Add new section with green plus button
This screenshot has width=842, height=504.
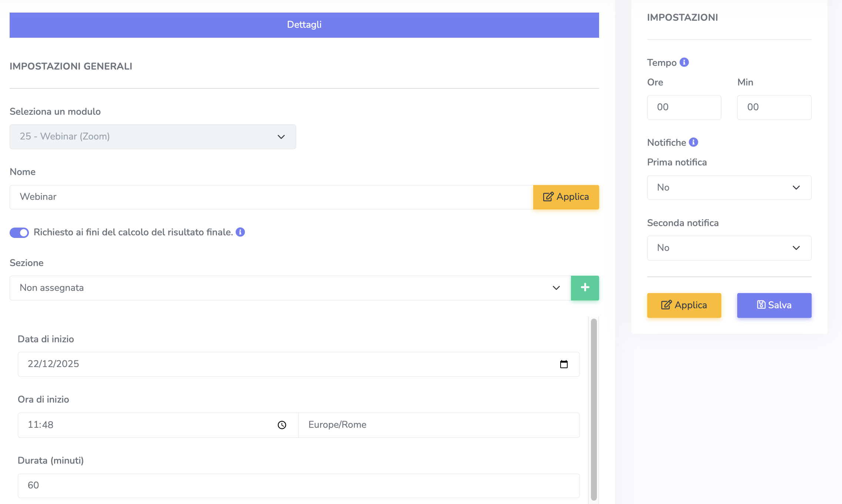point(585,288)
